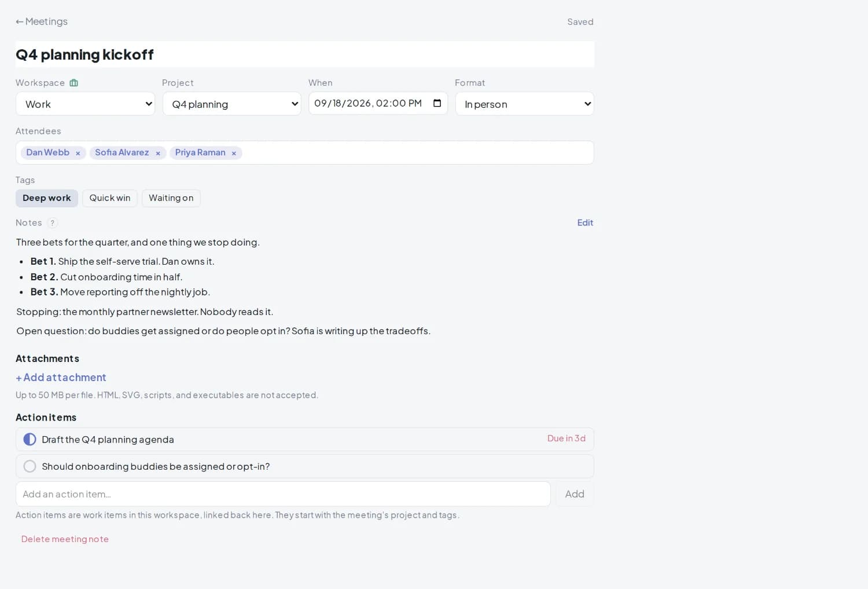
Task: Delete this meeting note
Action: coord(65,539)
